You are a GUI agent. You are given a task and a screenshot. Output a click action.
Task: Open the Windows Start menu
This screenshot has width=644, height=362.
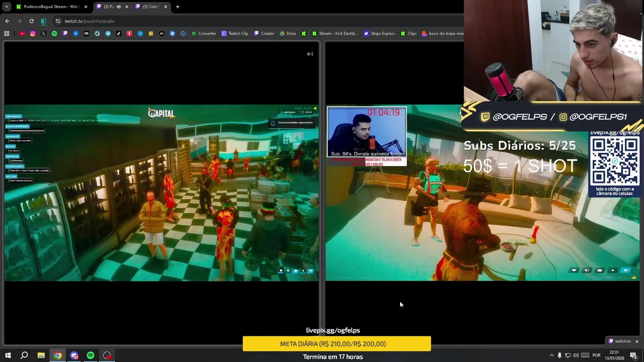[x=8, y=355]
